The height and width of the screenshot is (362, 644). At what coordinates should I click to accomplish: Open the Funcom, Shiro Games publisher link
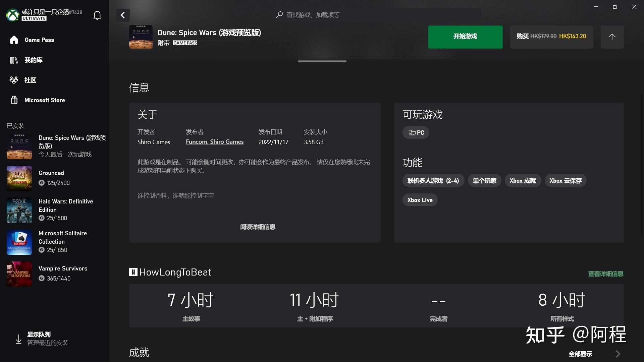point(215,141)
